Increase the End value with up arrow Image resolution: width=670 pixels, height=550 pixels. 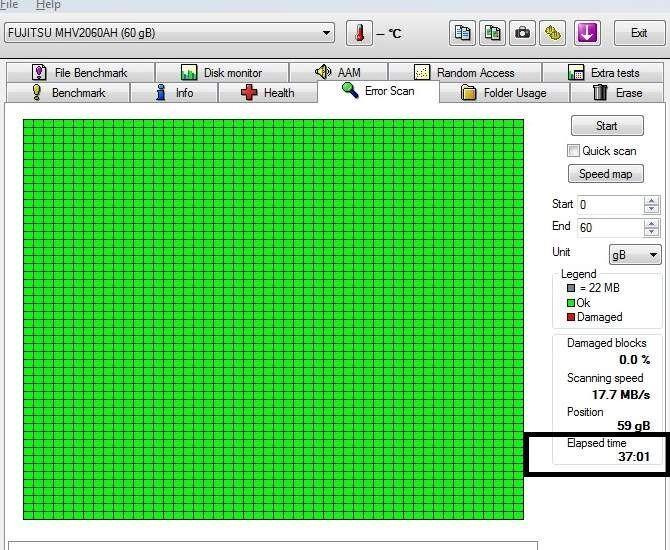tap(651, 223)
